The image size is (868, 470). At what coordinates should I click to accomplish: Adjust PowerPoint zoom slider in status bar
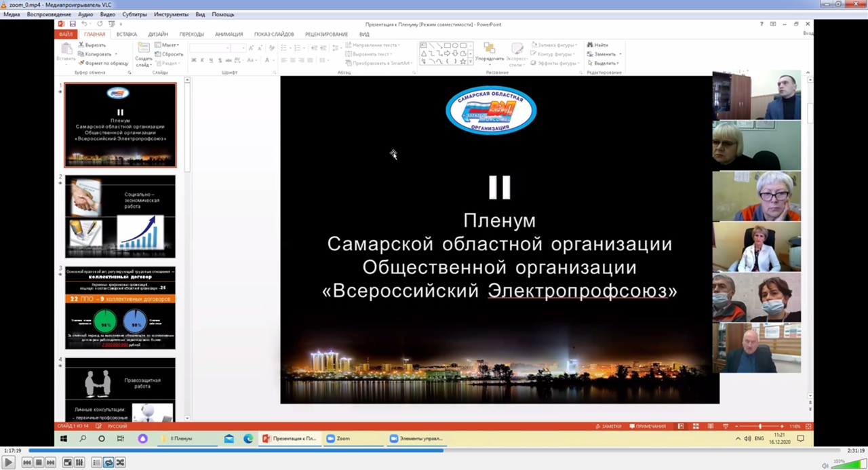(x=759, y=426)
